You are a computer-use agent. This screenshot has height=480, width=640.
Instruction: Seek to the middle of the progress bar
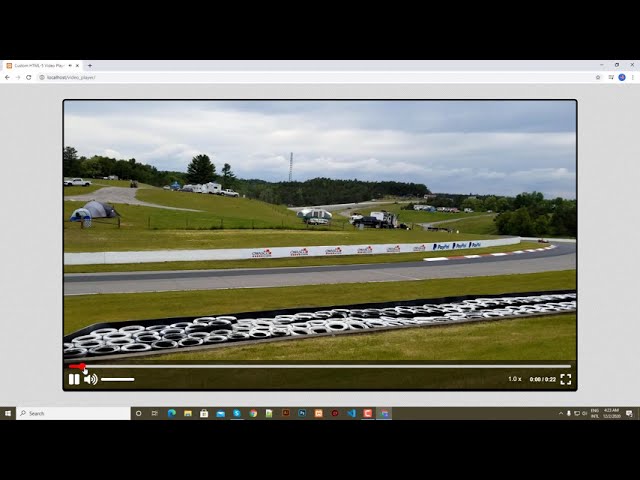coord(320,366)
